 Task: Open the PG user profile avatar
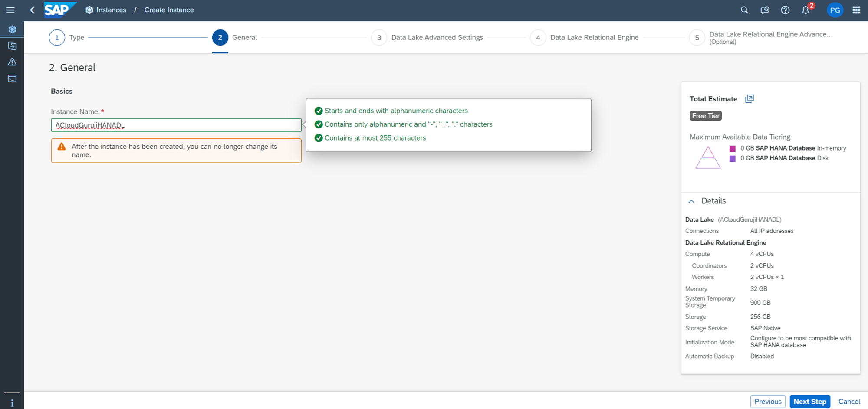click(835, 10)
